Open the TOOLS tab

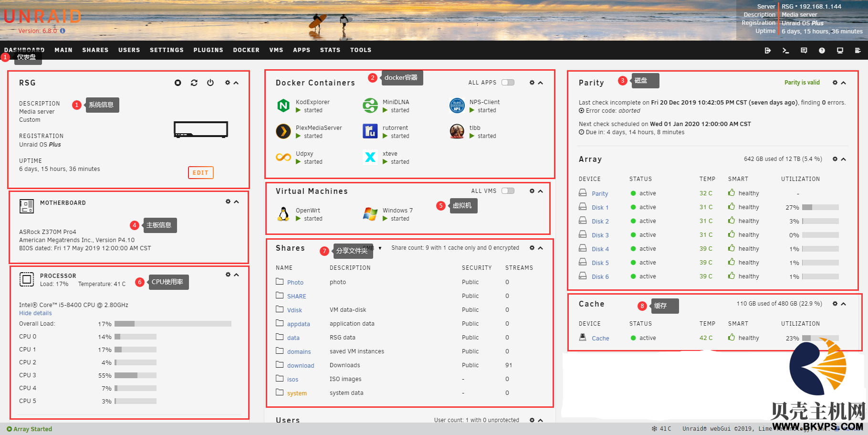(361, 50)
